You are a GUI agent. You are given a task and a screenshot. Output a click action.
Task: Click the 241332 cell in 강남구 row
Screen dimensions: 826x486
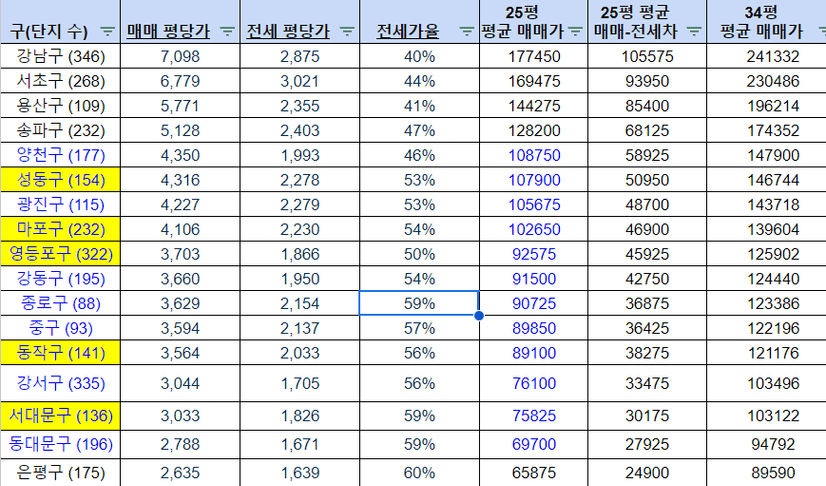click(x=766, y=56)
